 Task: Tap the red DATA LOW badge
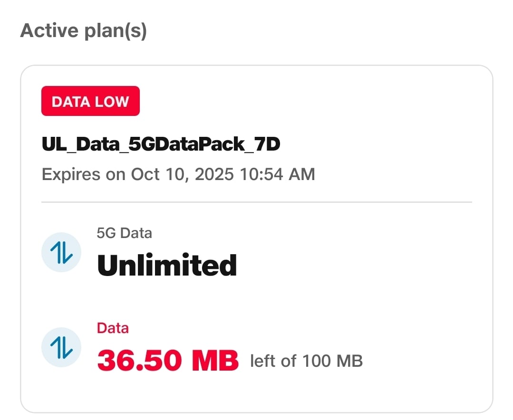pyautogui.click(x=90, y=101)
